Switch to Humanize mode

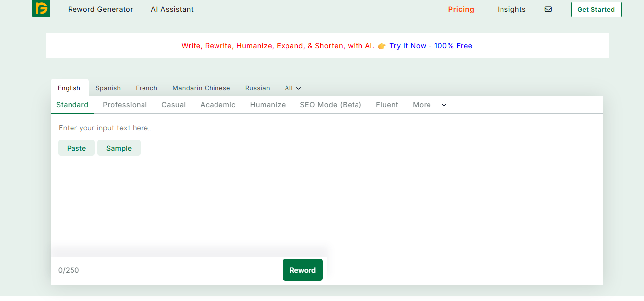268,105
